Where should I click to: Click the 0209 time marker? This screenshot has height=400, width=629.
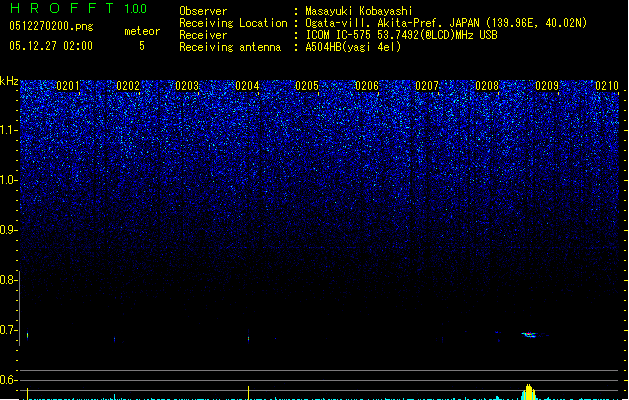547,86
